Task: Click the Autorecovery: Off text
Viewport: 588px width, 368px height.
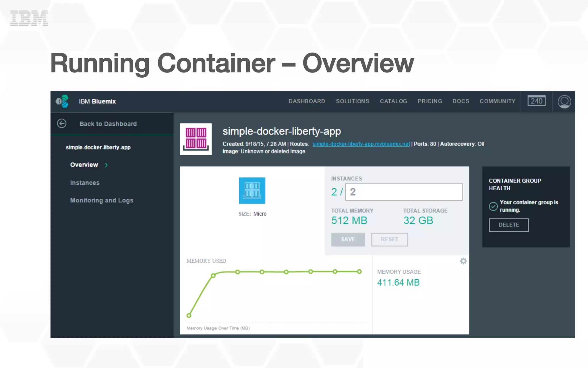Action: (x=462, y=144)
